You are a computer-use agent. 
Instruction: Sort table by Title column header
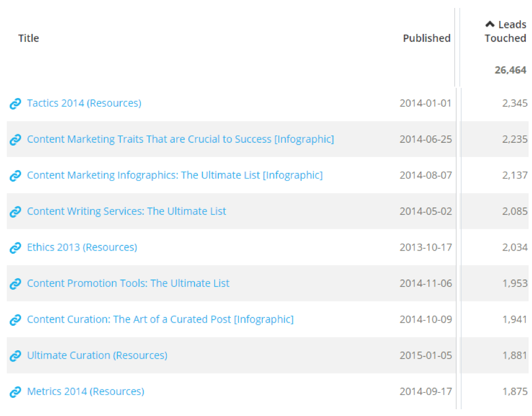pos(28,39)
